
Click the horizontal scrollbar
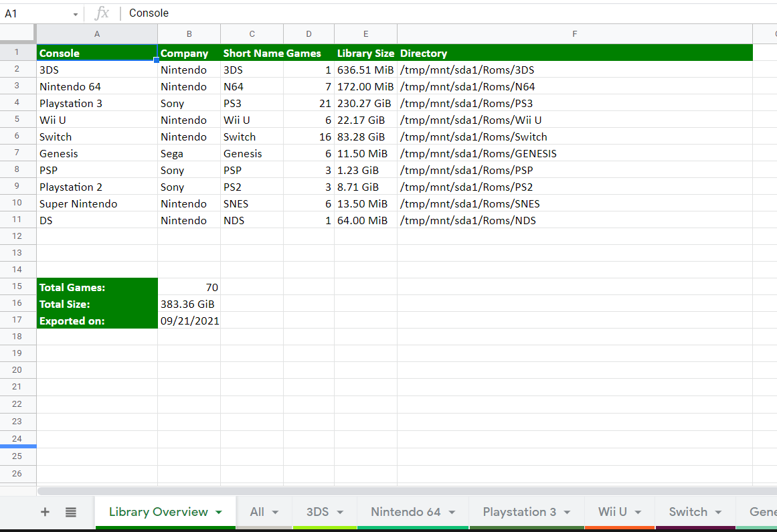tap(406, 491)
